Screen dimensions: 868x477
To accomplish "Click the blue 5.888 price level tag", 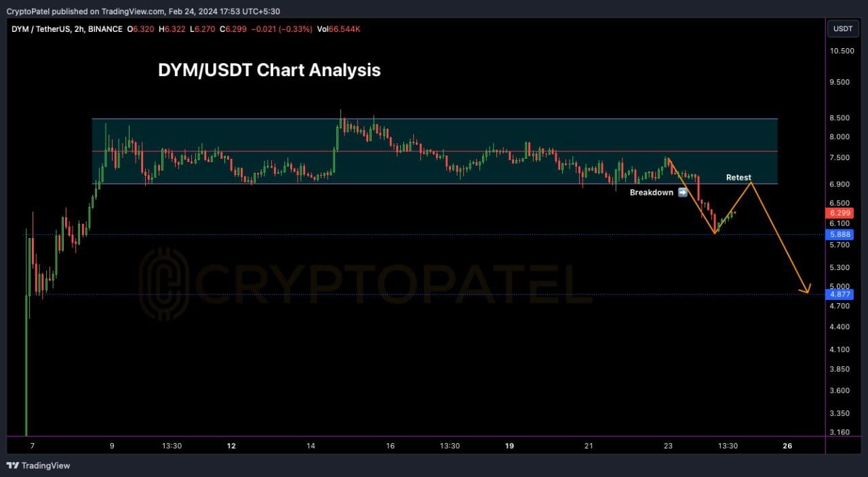I will [x=840, y=234].
